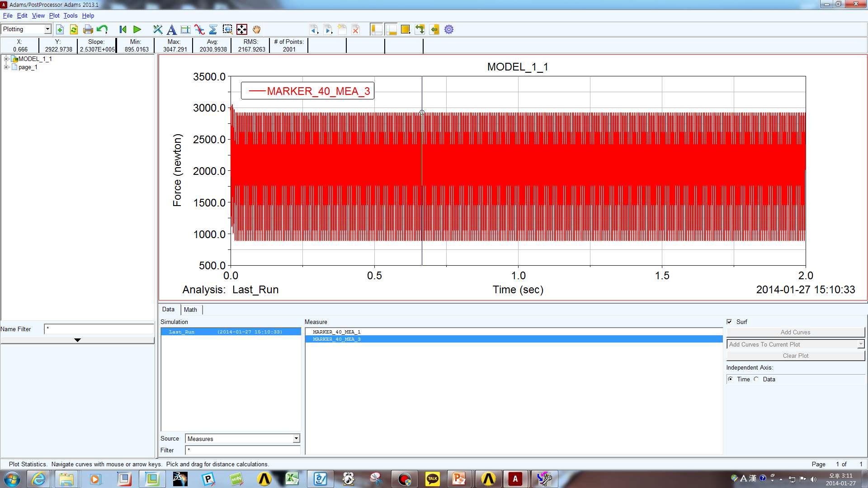Select the crossed tools icon in toolbar
868x488 pixels.
(157, 30)
